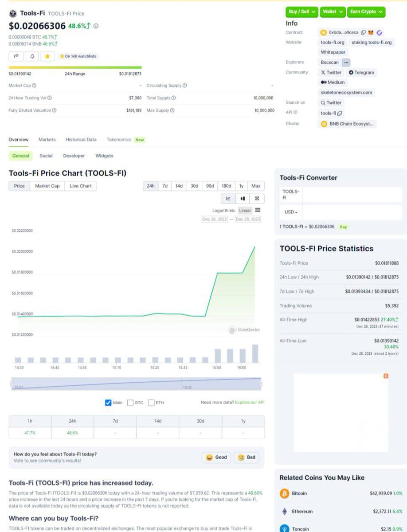Remove Tools-Fi from watchlist via star icon
Image resolution: width=407 pixels, height=532 pixels.
(47, 56)
